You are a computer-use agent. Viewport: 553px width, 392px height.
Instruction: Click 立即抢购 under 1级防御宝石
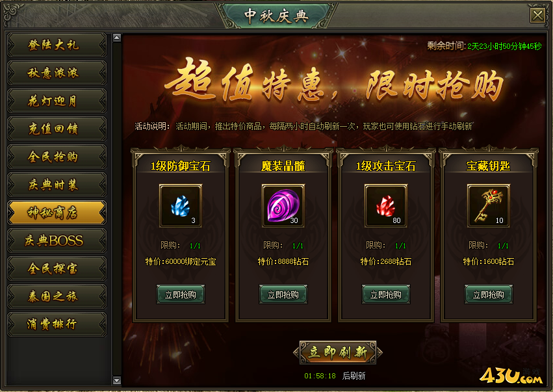pos(181,294)
